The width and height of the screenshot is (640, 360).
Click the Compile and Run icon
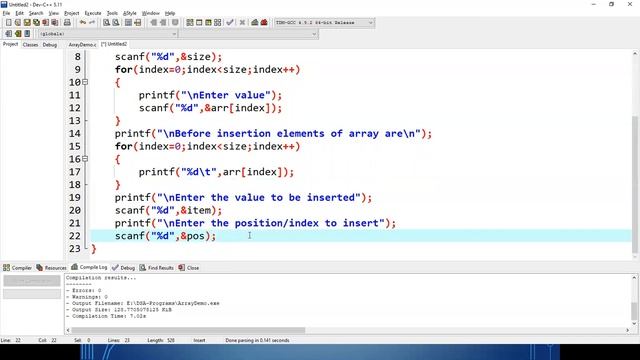pos(208,22)
